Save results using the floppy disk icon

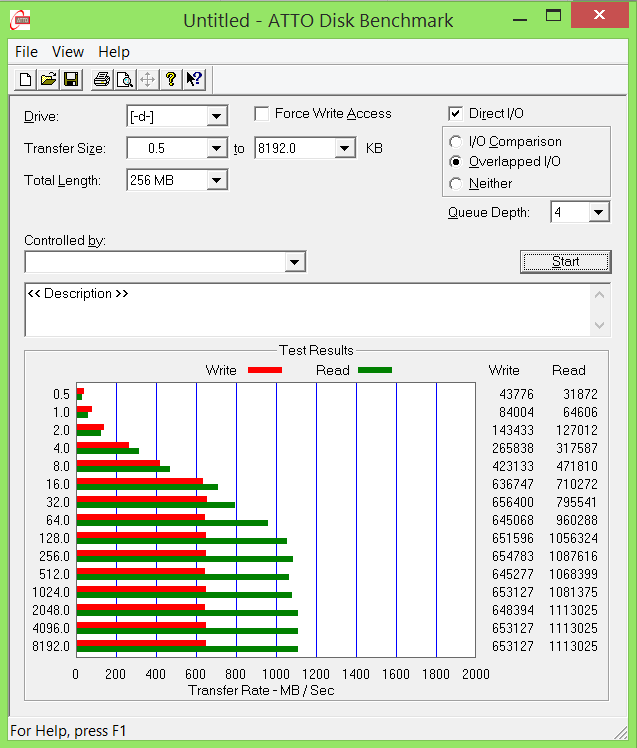point(71,80)
